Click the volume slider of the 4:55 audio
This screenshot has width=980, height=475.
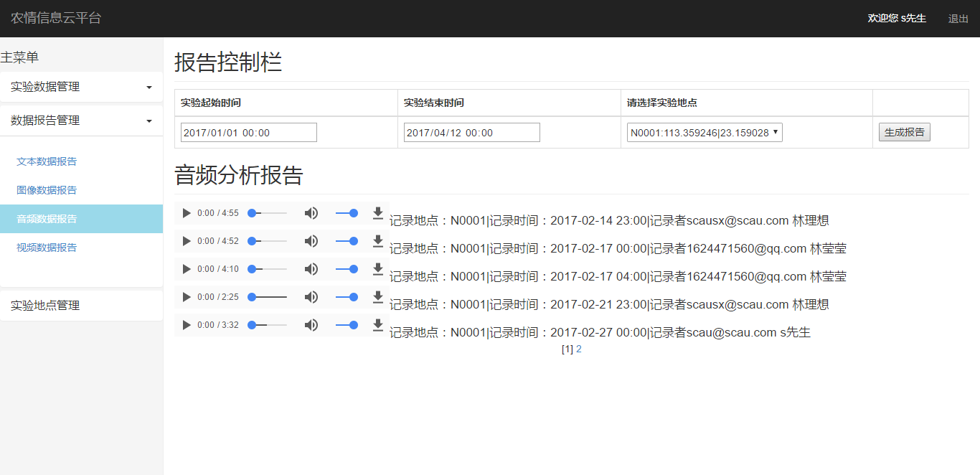[x=347, y=213]
